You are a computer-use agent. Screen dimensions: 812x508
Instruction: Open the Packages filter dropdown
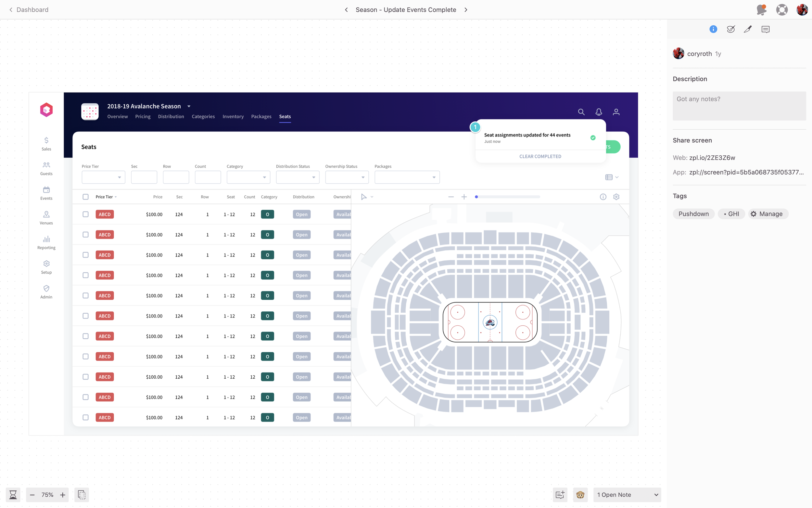click(407, 177)
